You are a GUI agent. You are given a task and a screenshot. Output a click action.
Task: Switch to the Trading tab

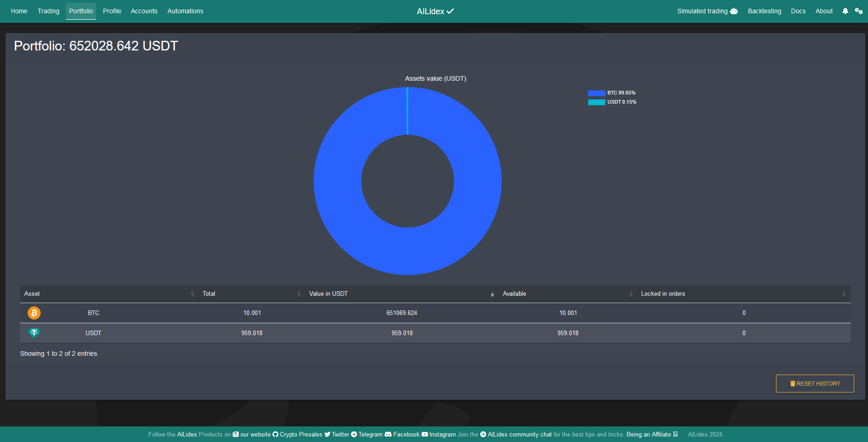(48, 11)
